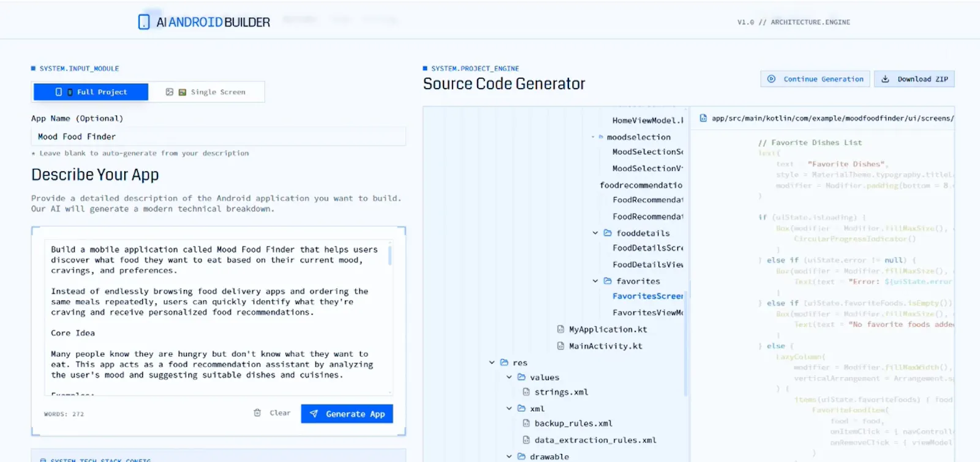Click the Clear button
980x462 pixels.
(273, 413)
